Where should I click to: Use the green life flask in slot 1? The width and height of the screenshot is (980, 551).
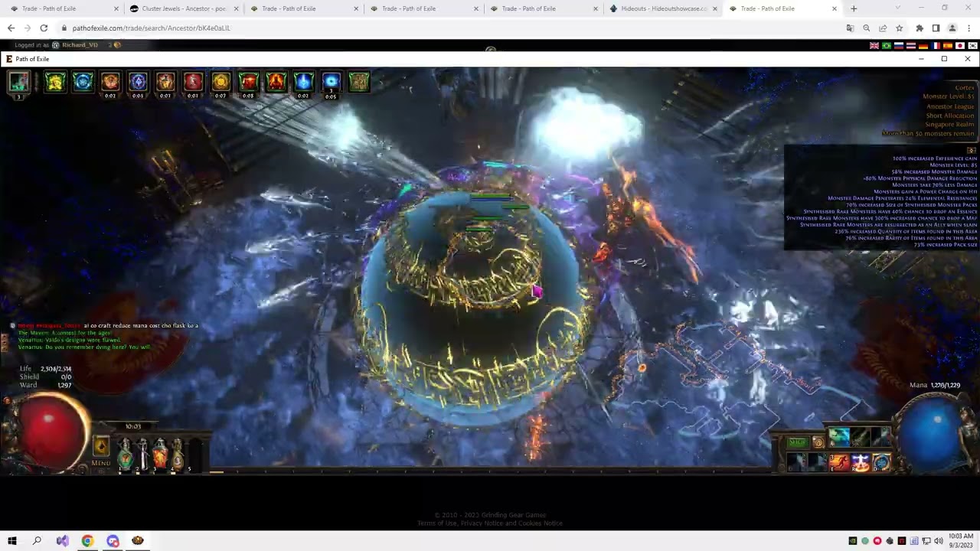click(x=125, y=453)
